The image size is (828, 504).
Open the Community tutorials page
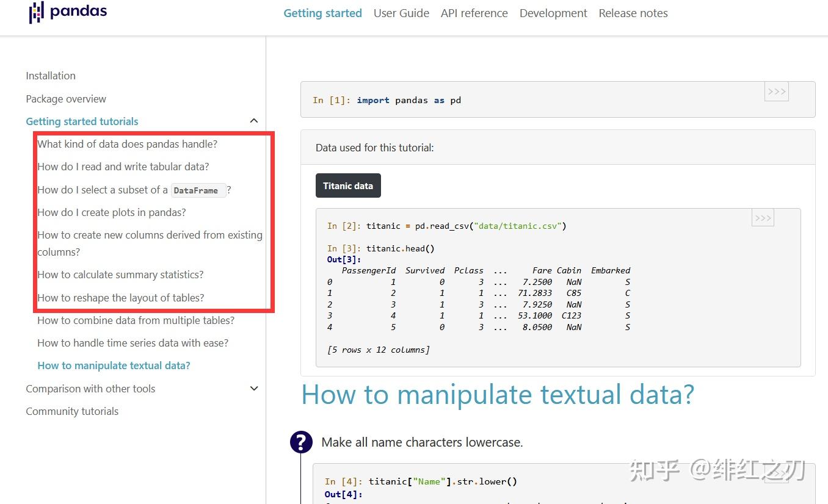point(72,411)
